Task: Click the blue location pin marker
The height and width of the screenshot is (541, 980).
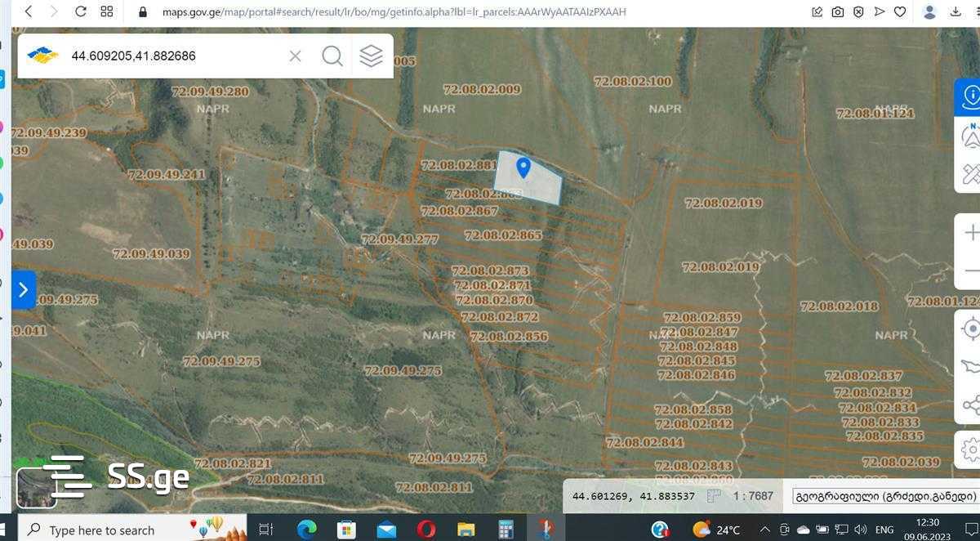Action: coord(523,168)
